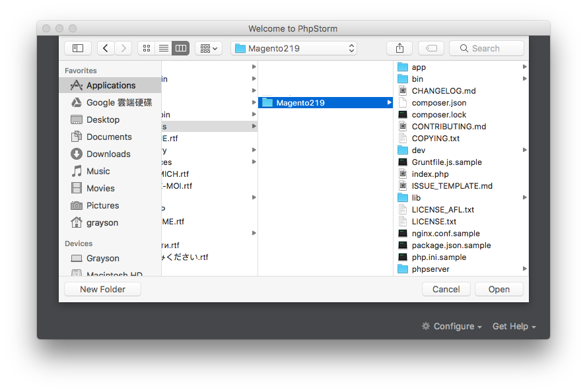Switch to icon view mode
This screenshot has height=392, width=587.
tap(146, 48)
